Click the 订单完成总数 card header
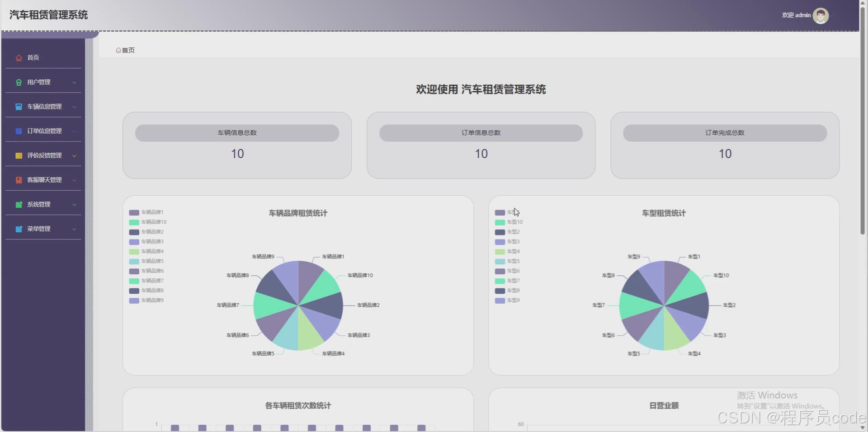Screen dimensions: 868x432 725,133
